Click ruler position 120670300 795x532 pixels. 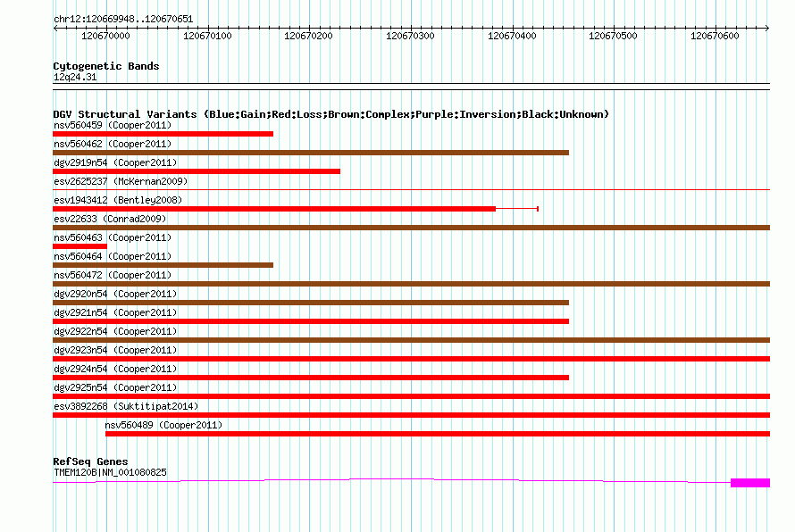(x=410, y=36)
